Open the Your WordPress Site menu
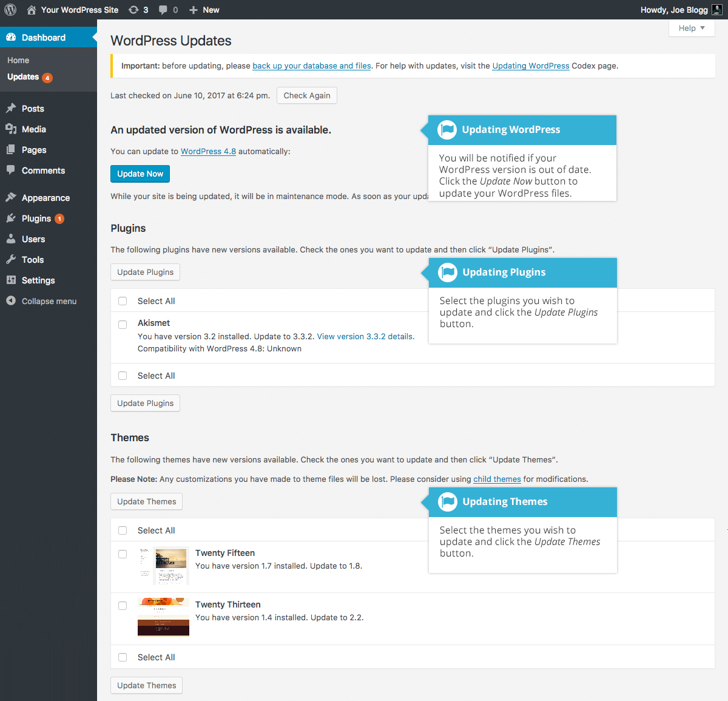This screenshot has width=728, height=701. click(x=73, y=10)
